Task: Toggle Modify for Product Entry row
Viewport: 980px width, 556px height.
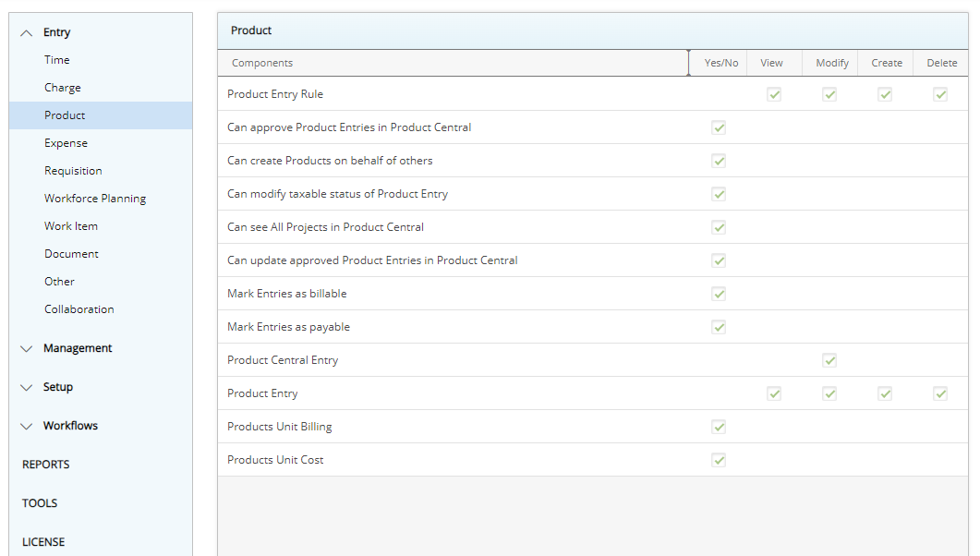Action: click(x=829, y=393)
